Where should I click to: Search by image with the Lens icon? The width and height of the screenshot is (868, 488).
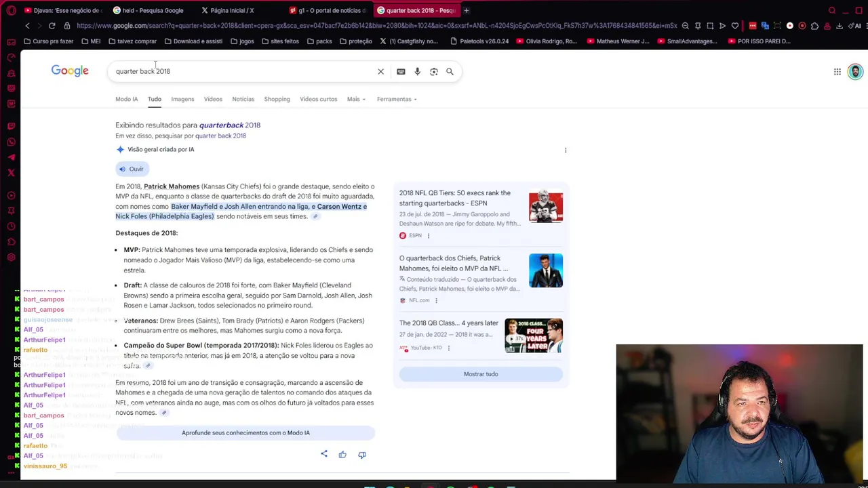coord(433,71)
